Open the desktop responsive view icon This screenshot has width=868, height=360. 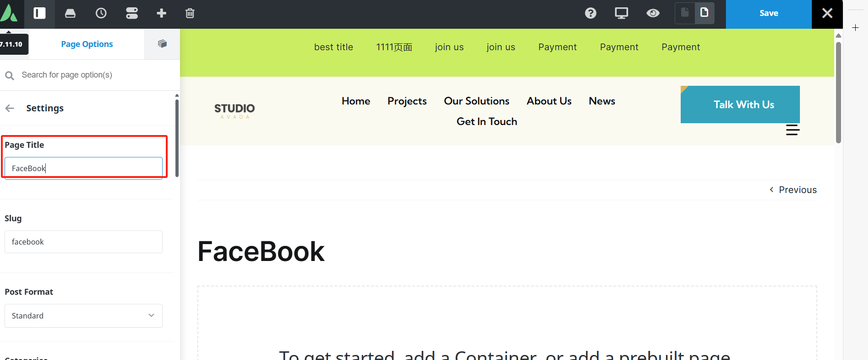(x=621, y=13)
